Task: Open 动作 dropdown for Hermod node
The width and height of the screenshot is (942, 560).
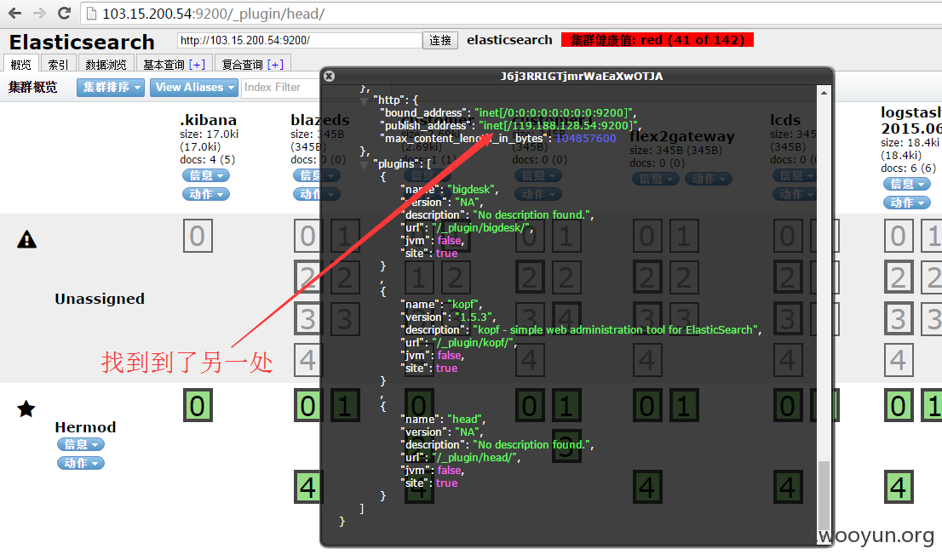Action: coord(81,463)
